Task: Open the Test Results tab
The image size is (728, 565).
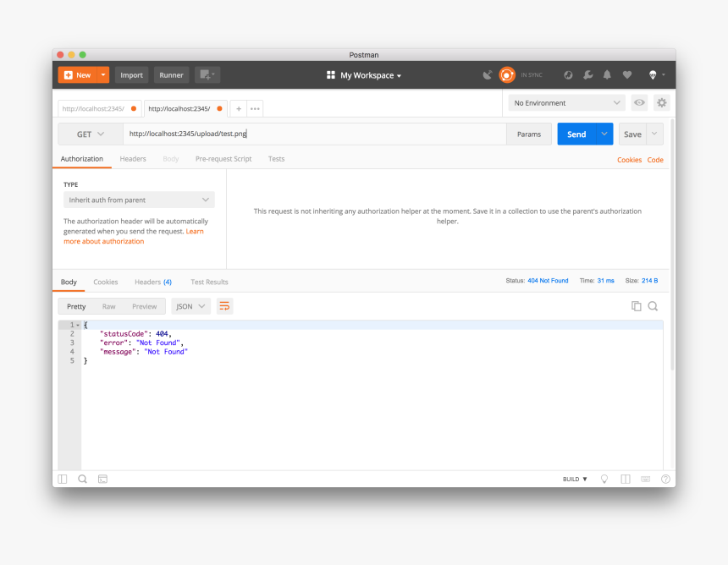Action: point(209,282)
